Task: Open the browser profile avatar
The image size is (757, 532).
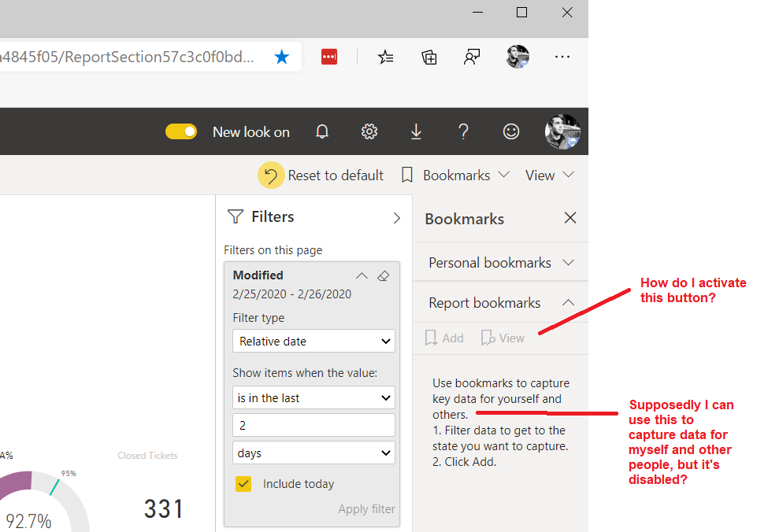Action: click(x=518, y=57)
